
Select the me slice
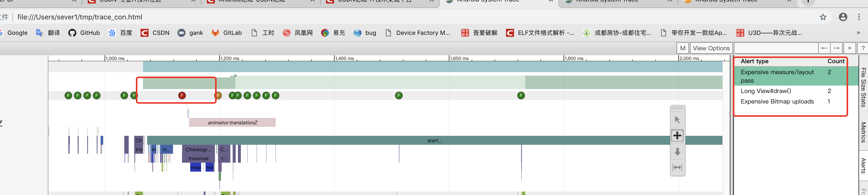(x=210, y=167)
